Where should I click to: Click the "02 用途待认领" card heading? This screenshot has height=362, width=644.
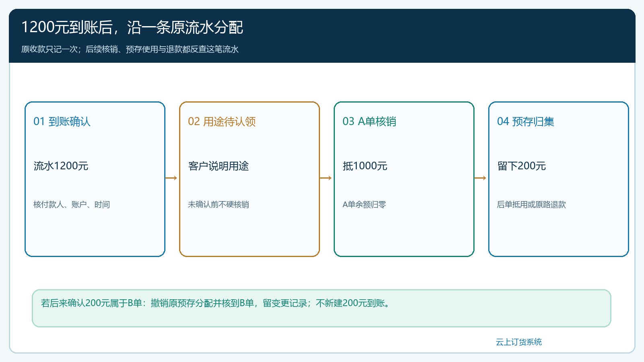pyautogui.click(x=222, y=121)
